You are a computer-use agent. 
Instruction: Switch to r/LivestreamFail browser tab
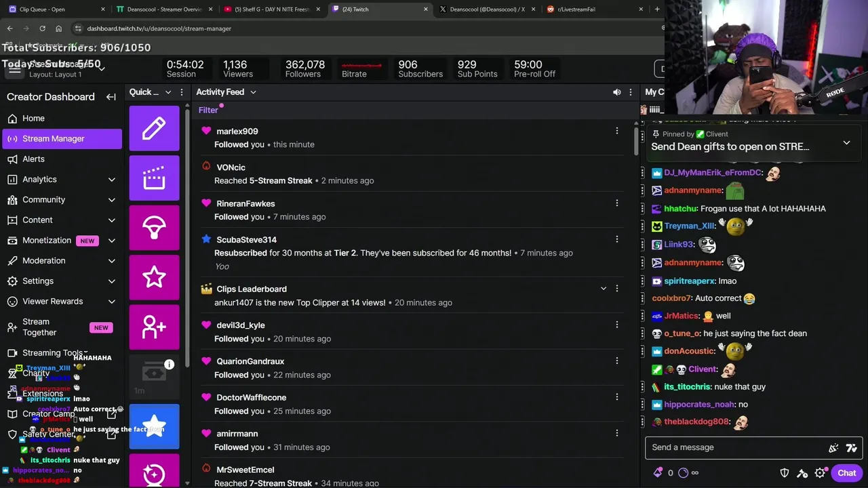(595, 9)
